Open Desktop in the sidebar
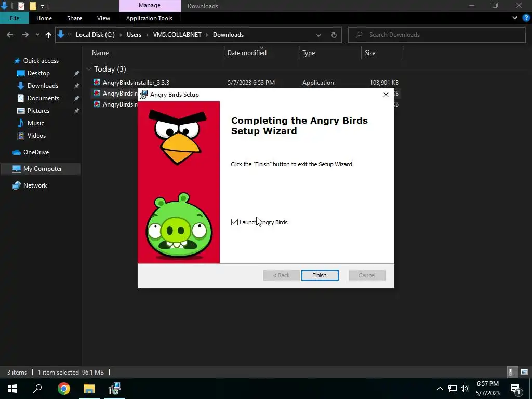The height and width of the screenshot is (399, 532). click(38, 73)
